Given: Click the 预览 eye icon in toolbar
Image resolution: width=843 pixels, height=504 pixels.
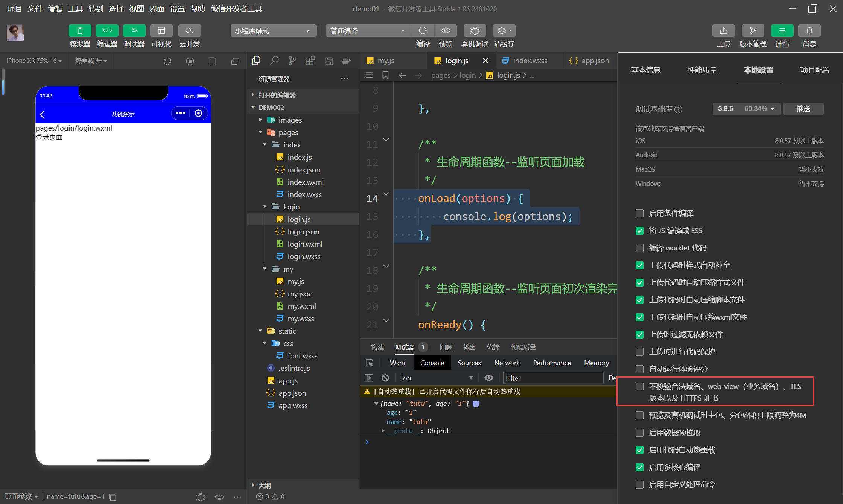Looking at the screenshot, I should 446,31.
